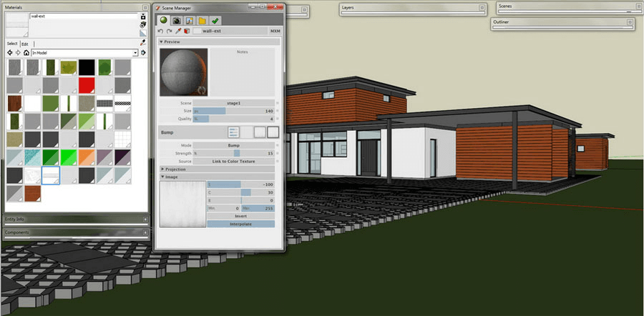Open the yellow folder tab in Scene Manager

[202, 21]
